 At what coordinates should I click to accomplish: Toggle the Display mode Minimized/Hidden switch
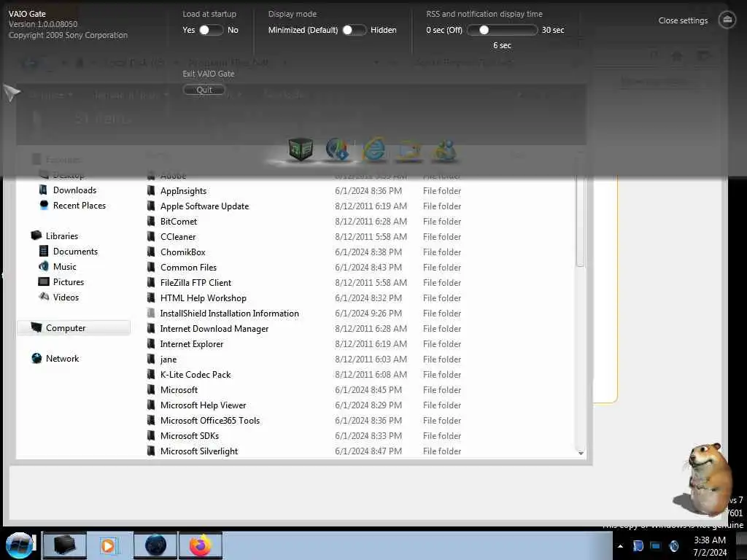click(355, 30)
